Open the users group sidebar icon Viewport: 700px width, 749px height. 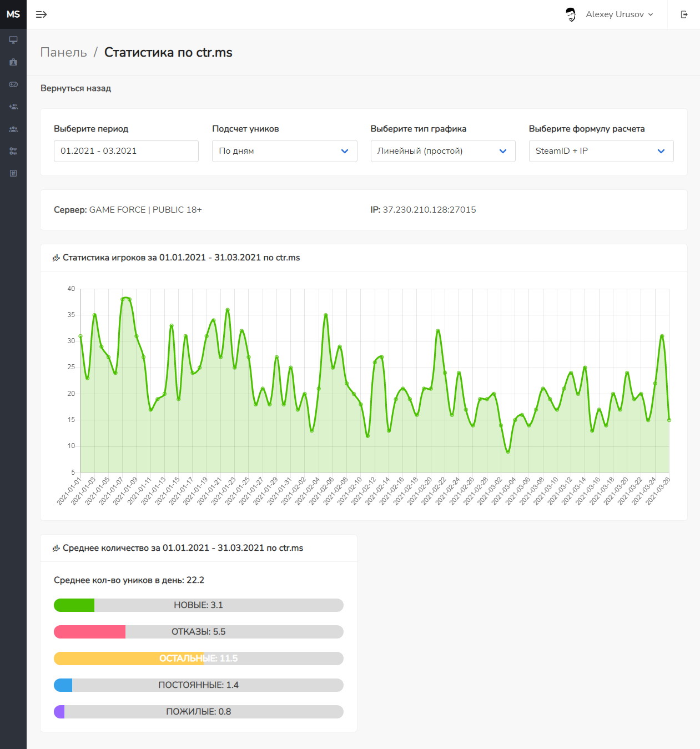click(13, 129)
